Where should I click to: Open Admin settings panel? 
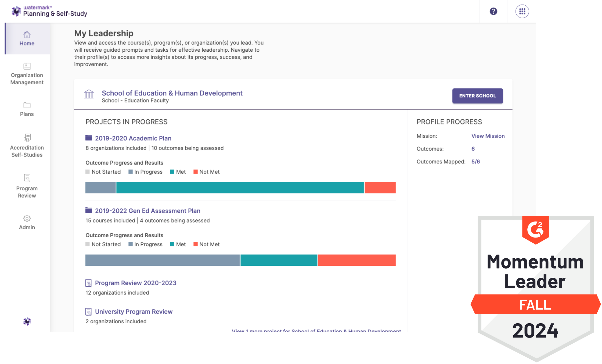[27, 222]
